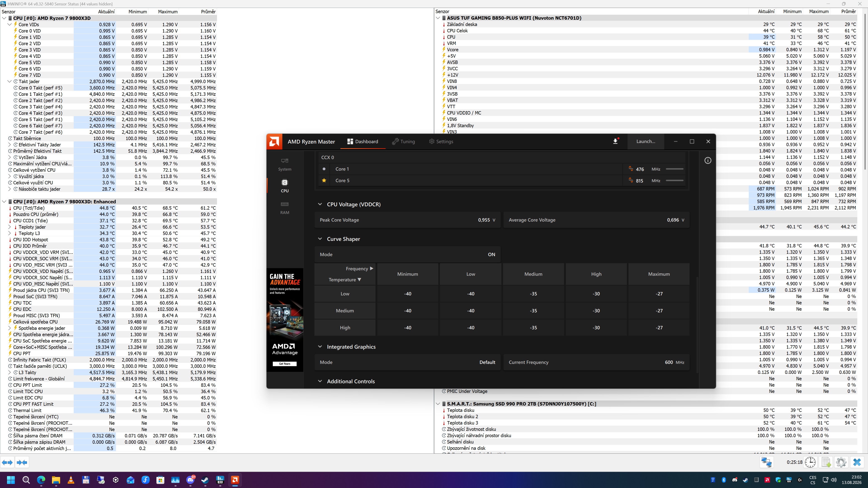868x488 pixels.
Task: Click the star icon beside Core 5
Action: coord(324,181)
